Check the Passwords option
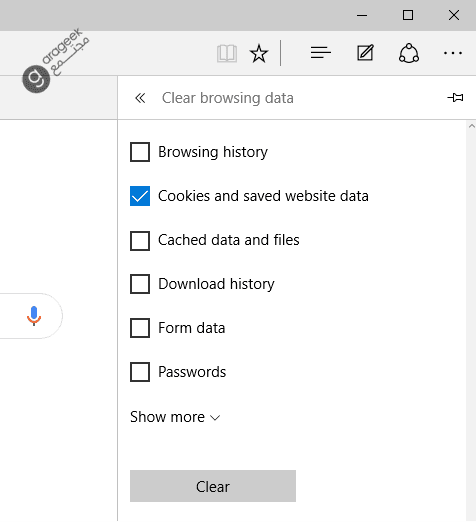Image resolution: width=476 pixels, height=522 pixels. [x=140, y=372]
